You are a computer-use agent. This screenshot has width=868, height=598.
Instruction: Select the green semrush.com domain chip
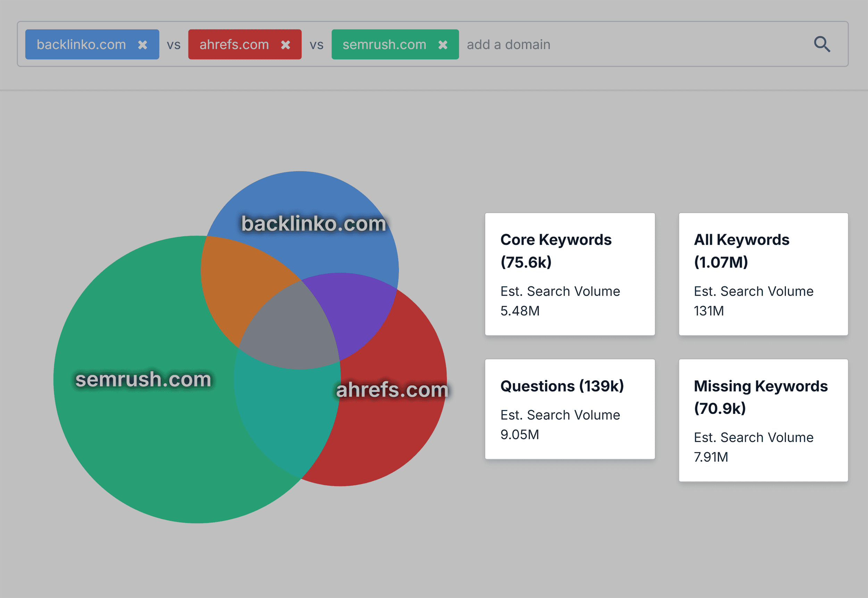pos(395,44)
